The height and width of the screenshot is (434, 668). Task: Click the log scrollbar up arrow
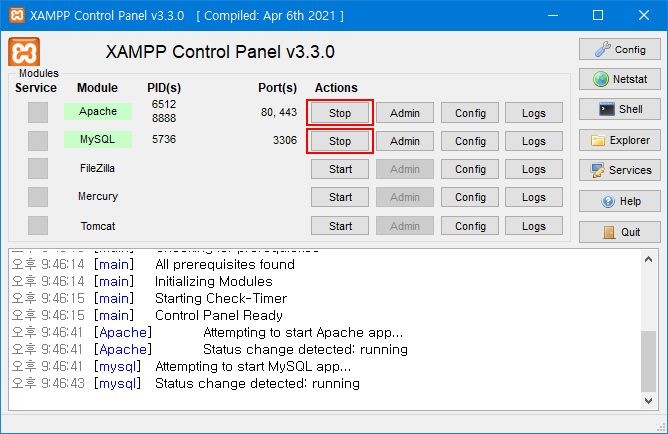648,259
